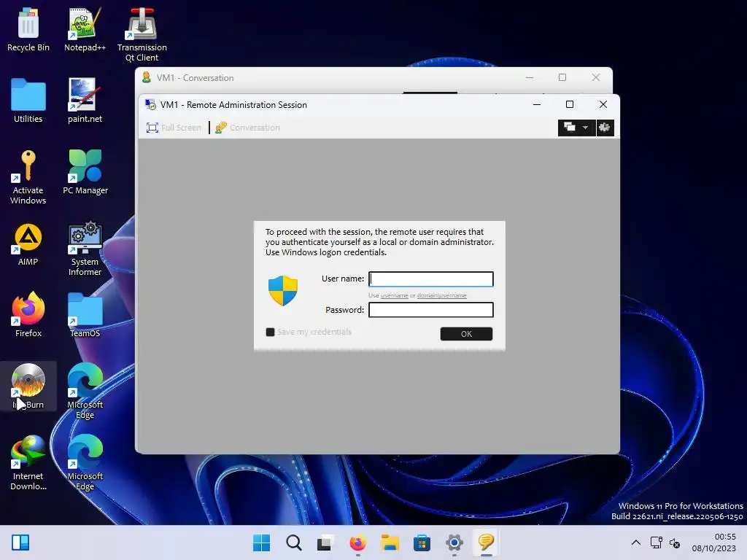Open the Windows Start menu
Image resolution: width=747 pixels, height=560 pixels.
(262, 542)
